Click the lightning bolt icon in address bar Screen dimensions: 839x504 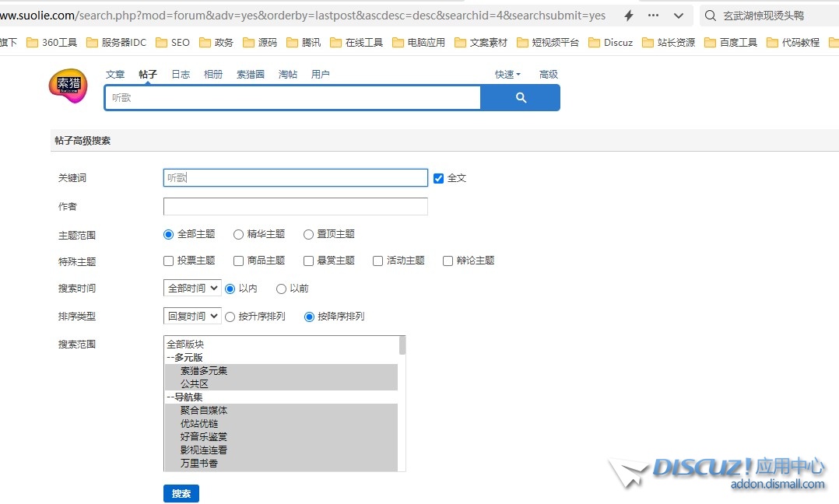[x=629, y=16]
